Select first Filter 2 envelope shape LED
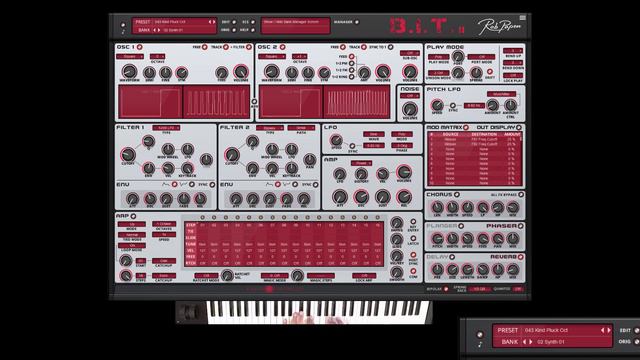This screenshot has width=640, height=360. click(x=278, y=184)
